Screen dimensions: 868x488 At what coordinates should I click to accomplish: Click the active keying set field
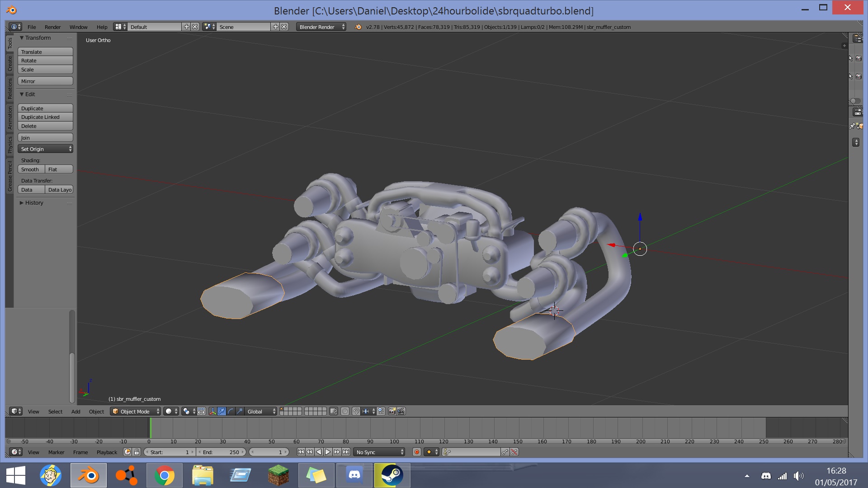(x=471, y=452)
